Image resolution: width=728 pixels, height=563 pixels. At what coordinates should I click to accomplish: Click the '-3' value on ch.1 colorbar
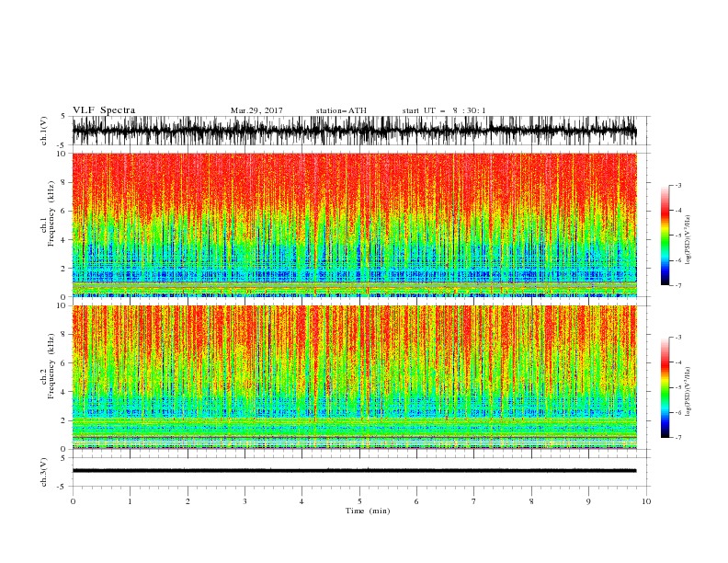tap(677, 185)
